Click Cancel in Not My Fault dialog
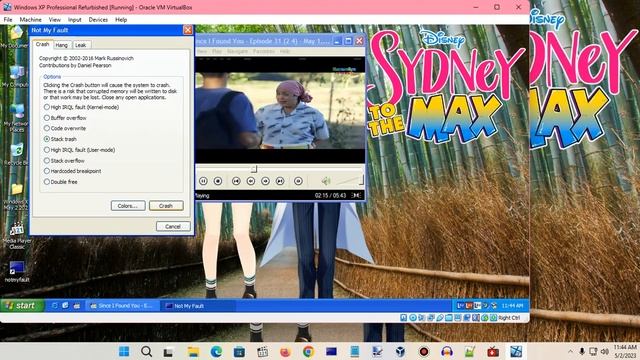This screenshot has height=360, width=640. [173, 226]
